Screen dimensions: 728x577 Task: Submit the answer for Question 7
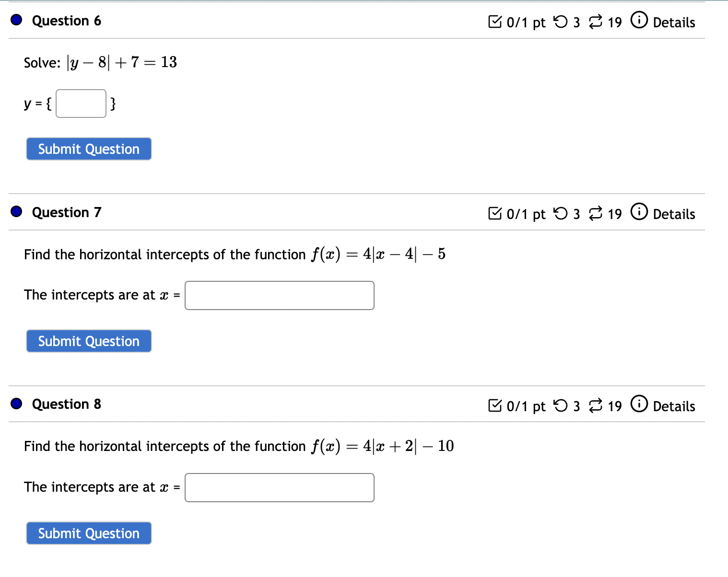[x=88, y=341]
